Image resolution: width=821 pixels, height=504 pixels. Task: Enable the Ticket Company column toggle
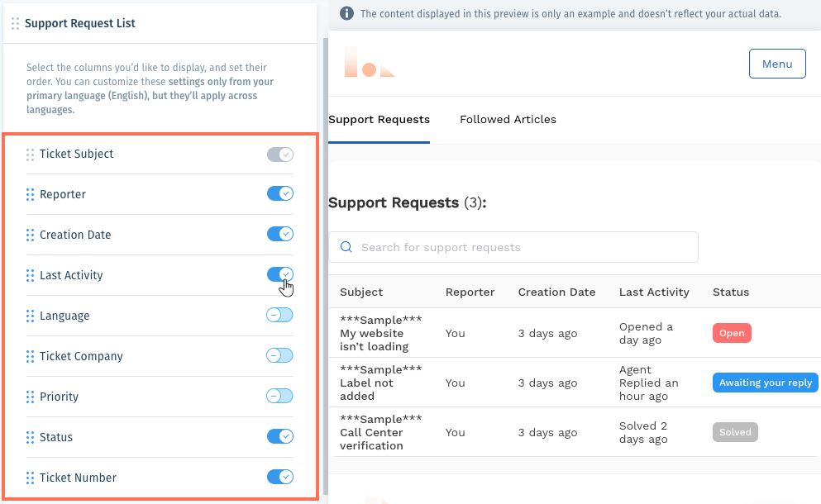point(279,356)
